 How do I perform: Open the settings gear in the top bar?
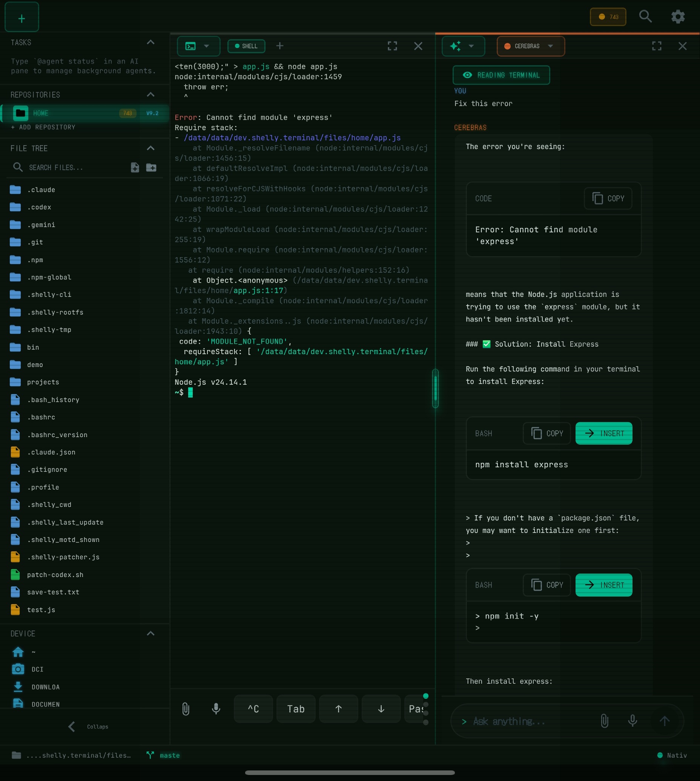click(678, 17)
